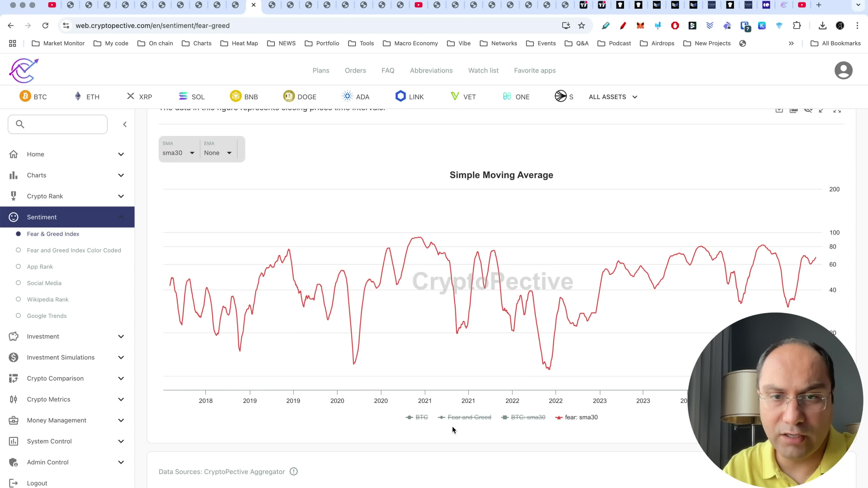The height and width of the screenshot is (488, 868).
Task: Open the SMA sma30 dropdown
Action: coord(179,152)
